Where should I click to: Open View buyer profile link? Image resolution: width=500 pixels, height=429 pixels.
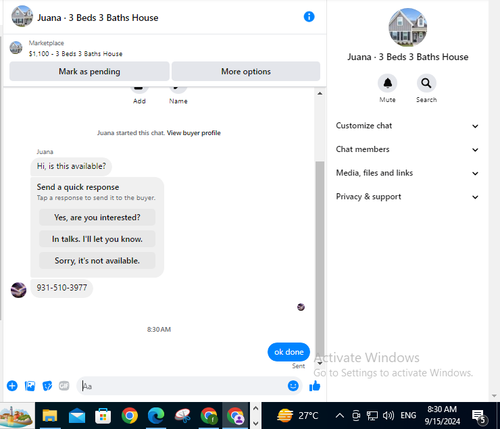pyautogui.click(x=194, y=133)
